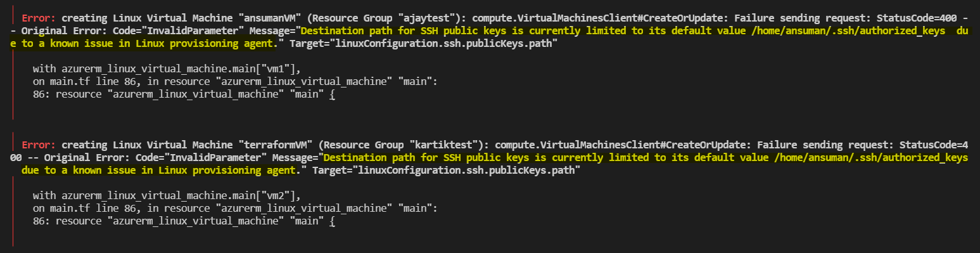Click the line with azurerm_linux_virtual_machine.main["vm1"]
This screenshot has height=253, width=980.
[x=167, y=70]
